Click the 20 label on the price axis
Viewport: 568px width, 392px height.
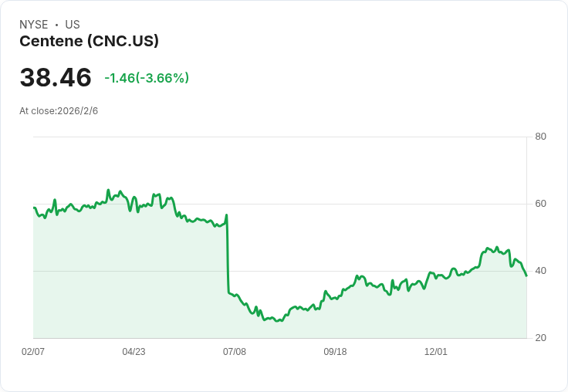tap(540, 338)
